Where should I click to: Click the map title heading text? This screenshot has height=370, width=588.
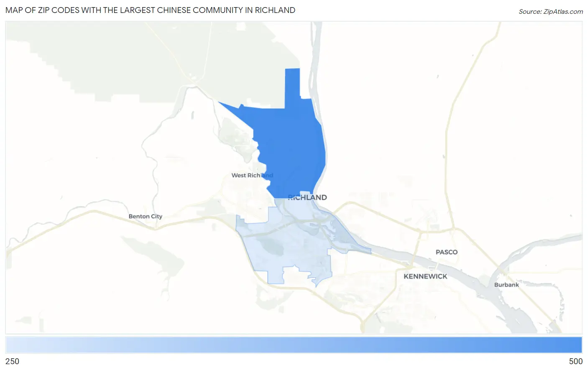coord(151,10)
